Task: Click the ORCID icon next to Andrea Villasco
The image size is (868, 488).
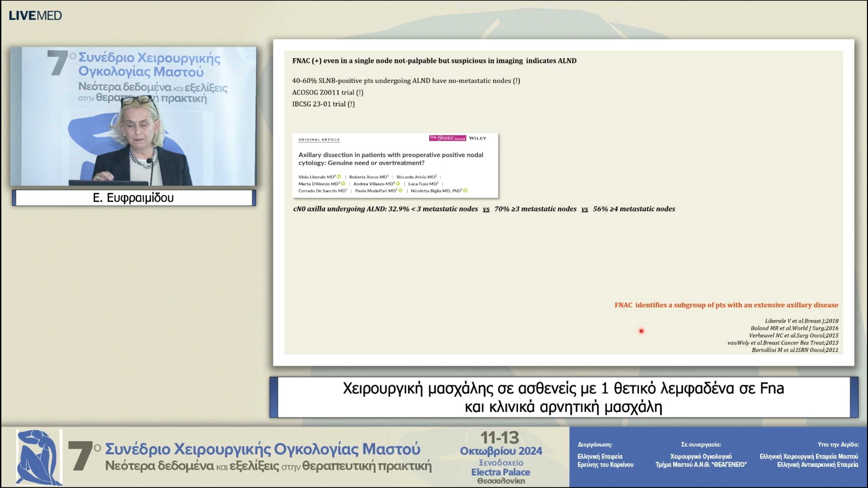Action: 398,184
